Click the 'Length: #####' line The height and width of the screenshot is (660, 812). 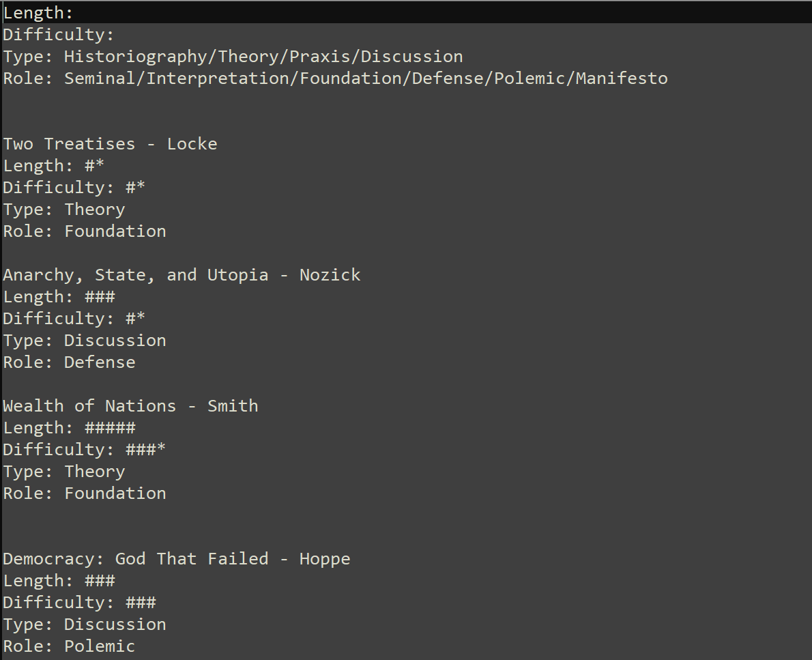(69, 428)
